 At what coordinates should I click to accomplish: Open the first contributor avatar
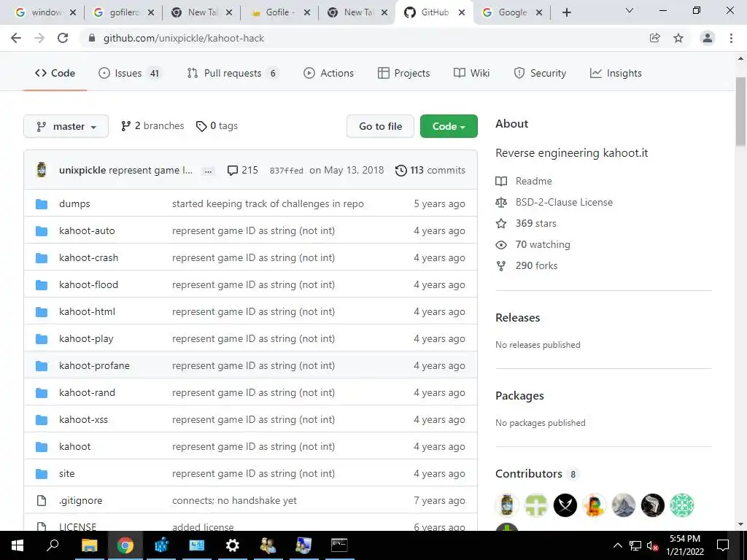[507, 505]
